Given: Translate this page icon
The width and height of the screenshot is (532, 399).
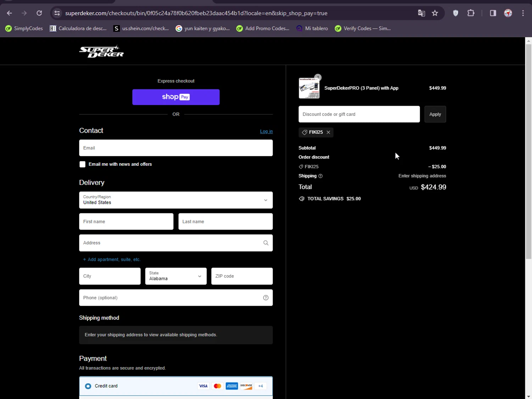Looking at the screenshot, I should click(x=421, y=13).
